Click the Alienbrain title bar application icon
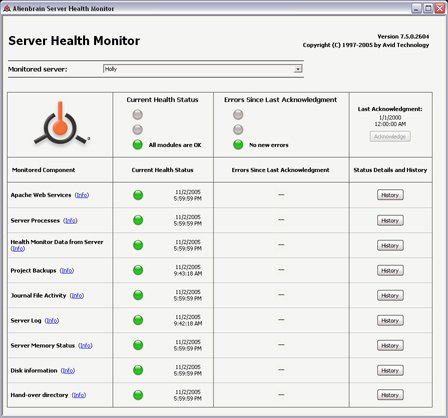The width and height of the screenshot is (448, 418). (x=7, y=8)
